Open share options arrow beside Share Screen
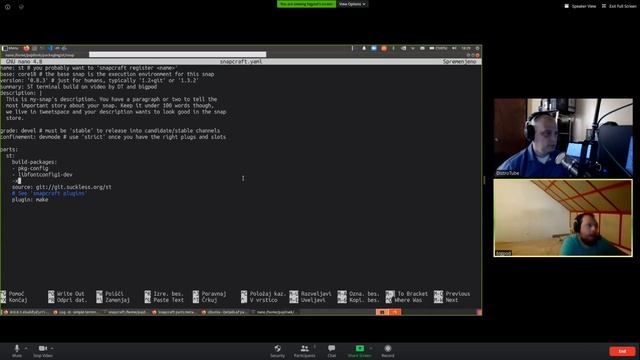This screenshot has width=640, height=360. [x=371, y=348]
